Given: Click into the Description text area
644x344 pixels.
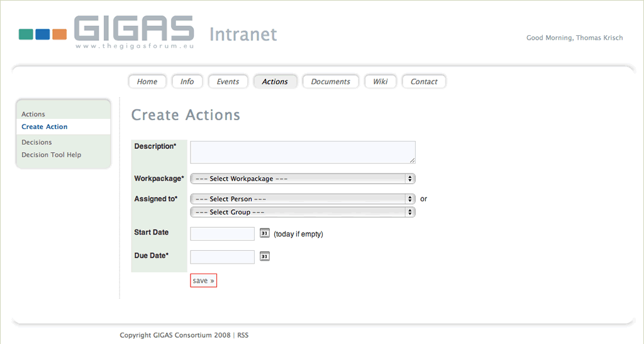Looking at the screenshot, I should point(303,152).
